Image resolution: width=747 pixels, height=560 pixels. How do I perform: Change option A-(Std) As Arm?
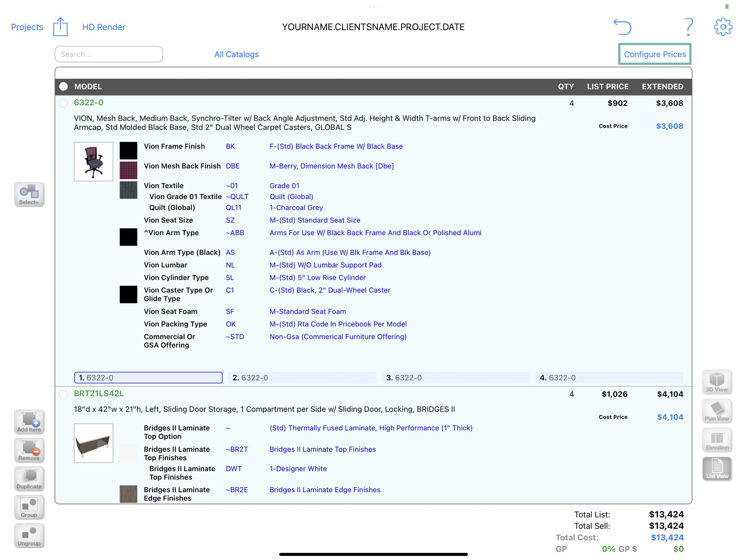pos(350,252)
